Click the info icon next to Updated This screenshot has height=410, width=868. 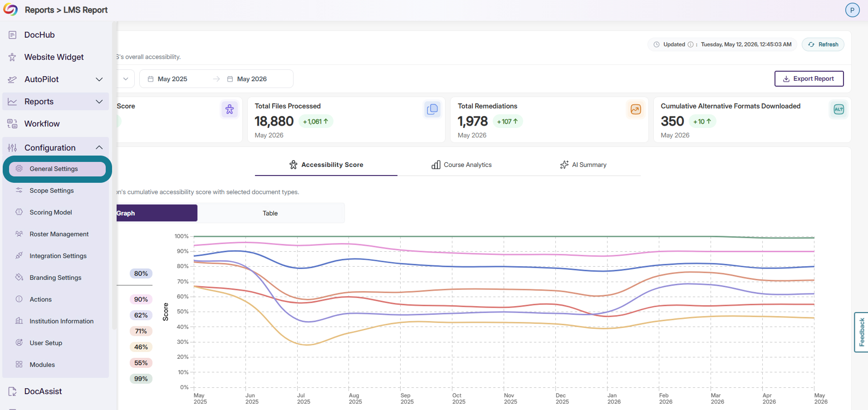coord(691,44)
